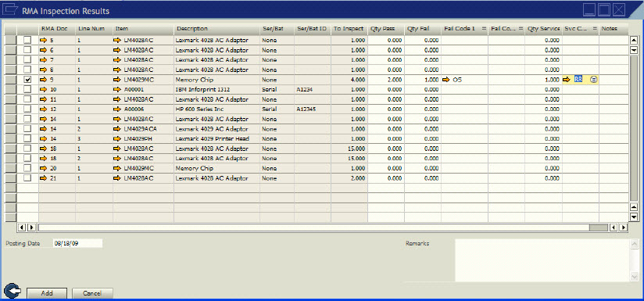Click the Qty Fail column header
The height and width of the screenshot is (301, 644).
coord(423,29)
